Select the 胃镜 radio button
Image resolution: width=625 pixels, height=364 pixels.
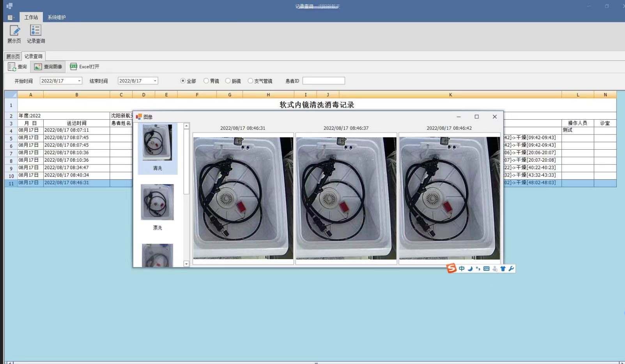pyautogui.click(x=206, y=81)
